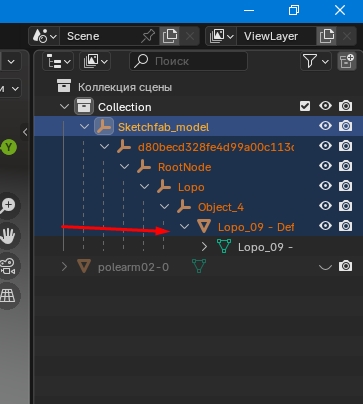Select RootNode in the outliner
The height and width of the screenshot is (404, 363).
pyautogui.click(x=184, y=167)
